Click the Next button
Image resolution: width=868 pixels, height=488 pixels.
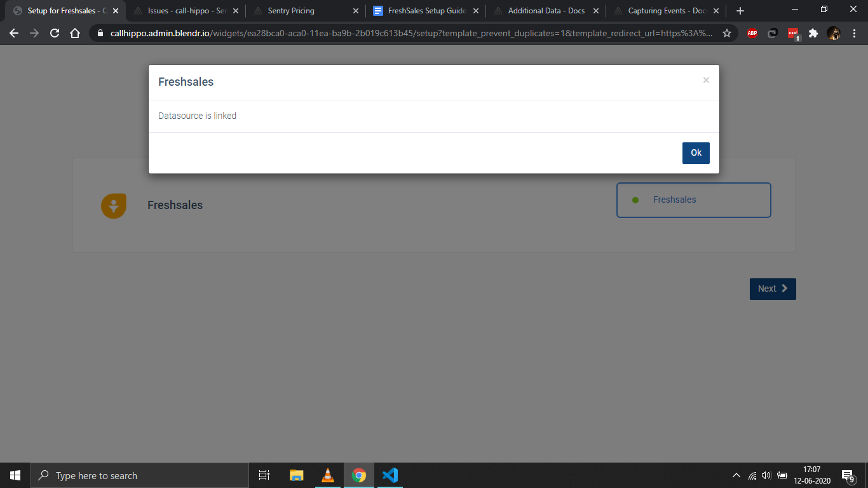pos(773,288)
